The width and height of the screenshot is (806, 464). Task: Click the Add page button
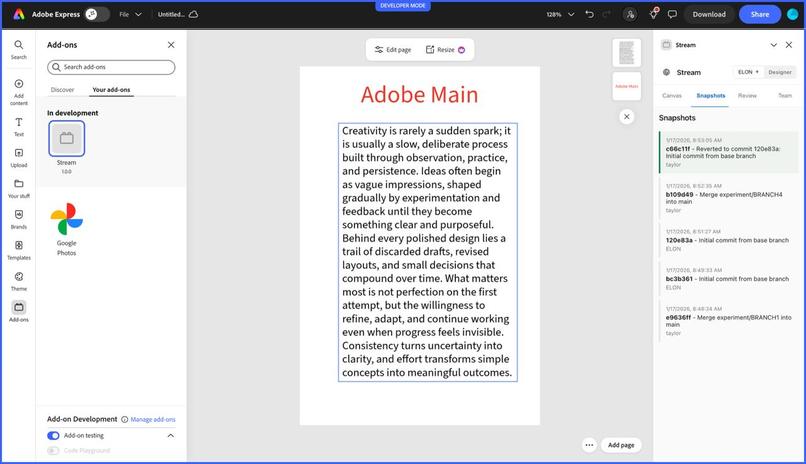tap(621, 445)
